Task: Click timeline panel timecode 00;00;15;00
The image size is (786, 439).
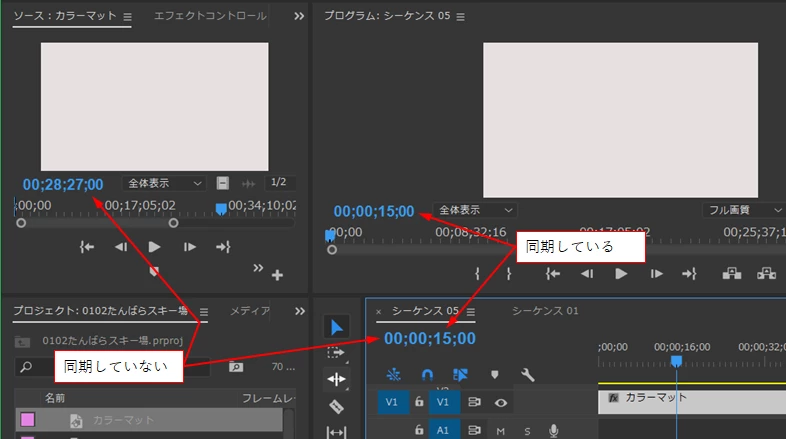Action: tap(430, 339)
